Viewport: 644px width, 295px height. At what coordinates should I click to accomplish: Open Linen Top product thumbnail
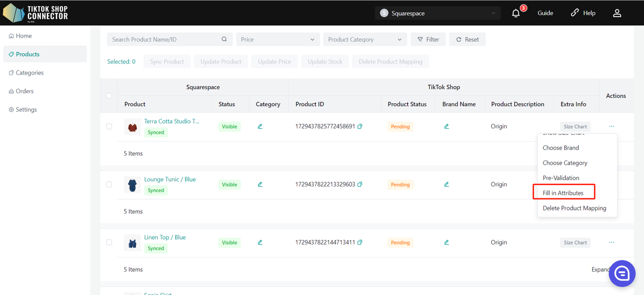pyautogui.click(x=132, y=243)
